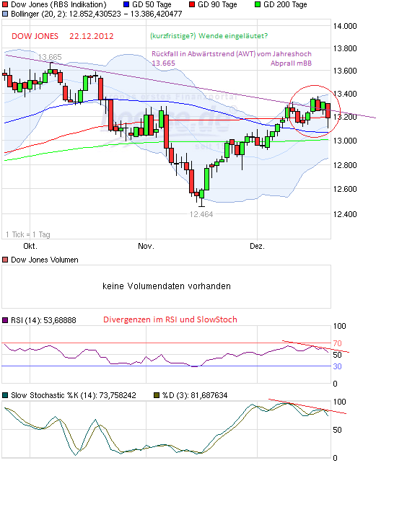Click the light-blue Bollinger legend swatch
The width and height of the screenshot is (420, 525).
5,14
